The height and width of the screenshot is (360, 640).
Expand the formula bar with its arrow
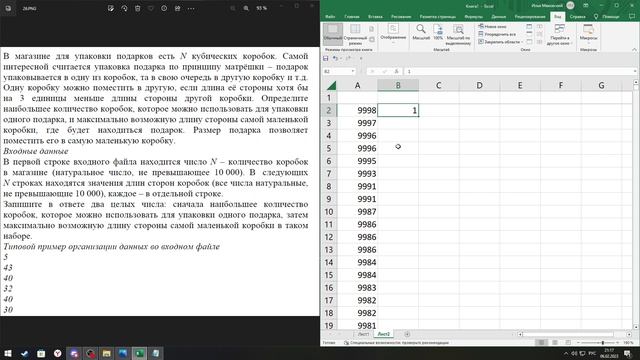636,71
